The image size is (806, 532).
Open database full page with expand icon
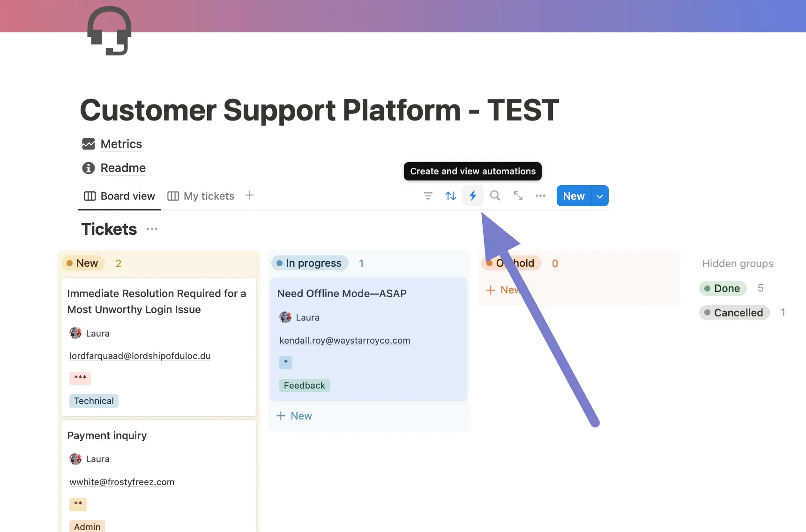(518, 196)
